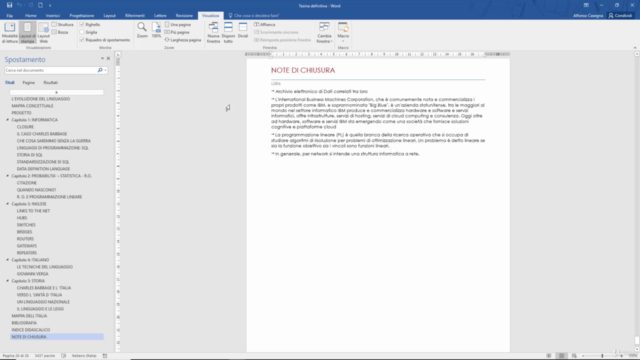The width and height of the screenshot is (640, 360).
Task: Open Cambia finestra dropdown
Action: click(x=324, y=33)
